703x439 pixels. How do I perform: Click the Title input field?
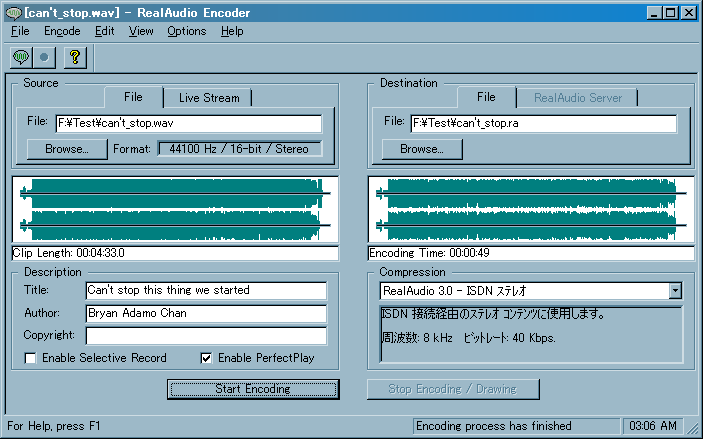[206, 291]
